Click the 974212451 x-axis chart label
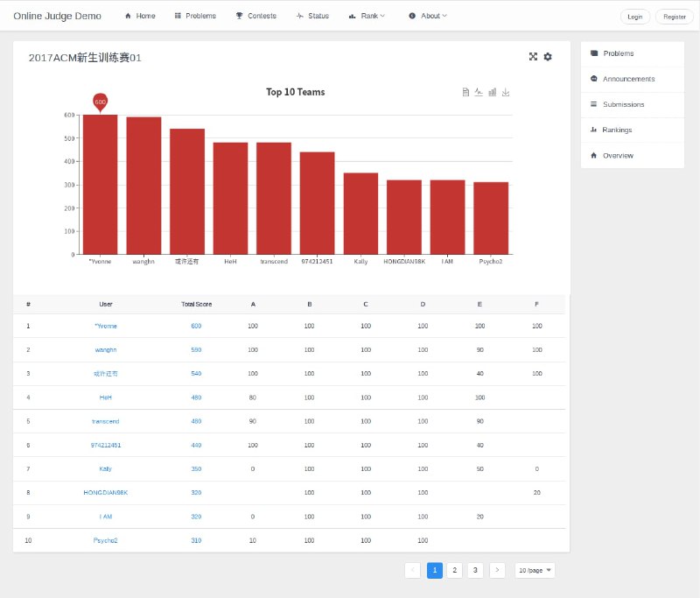The image size is (700, 598). (317, 262)
